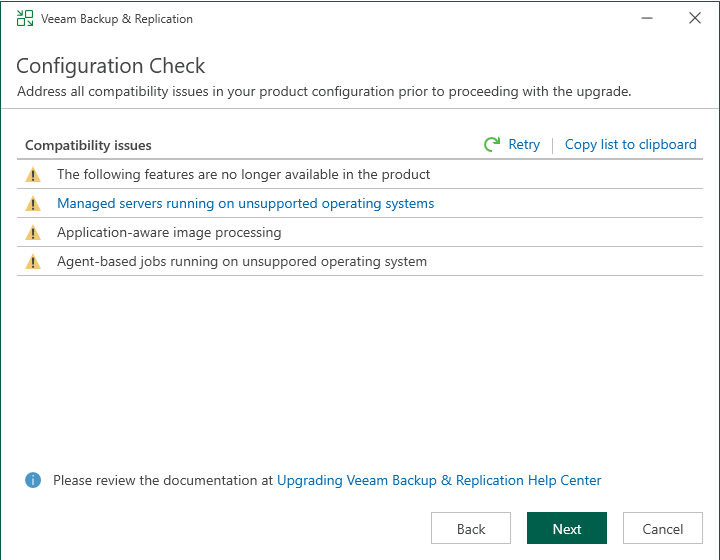Click warning icon beside Managed servers issue

pos(33,204)
